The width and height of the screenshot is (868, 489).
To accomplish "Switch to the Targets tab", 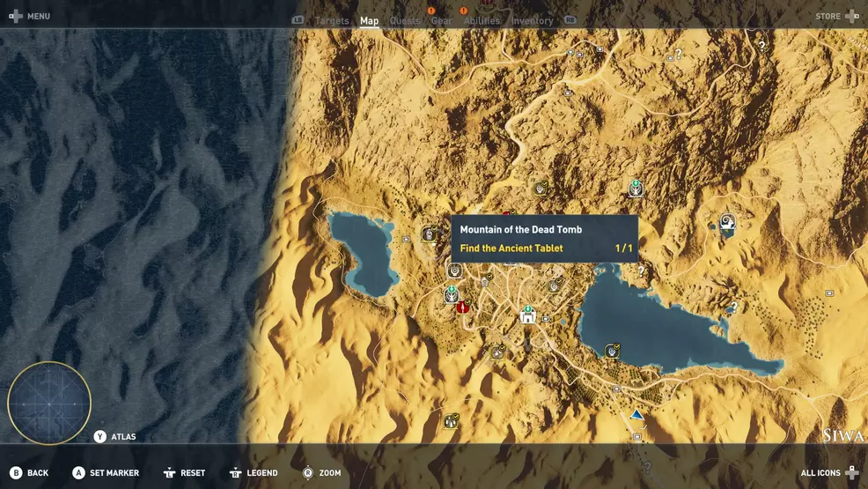I will click(x=332, y=21).
